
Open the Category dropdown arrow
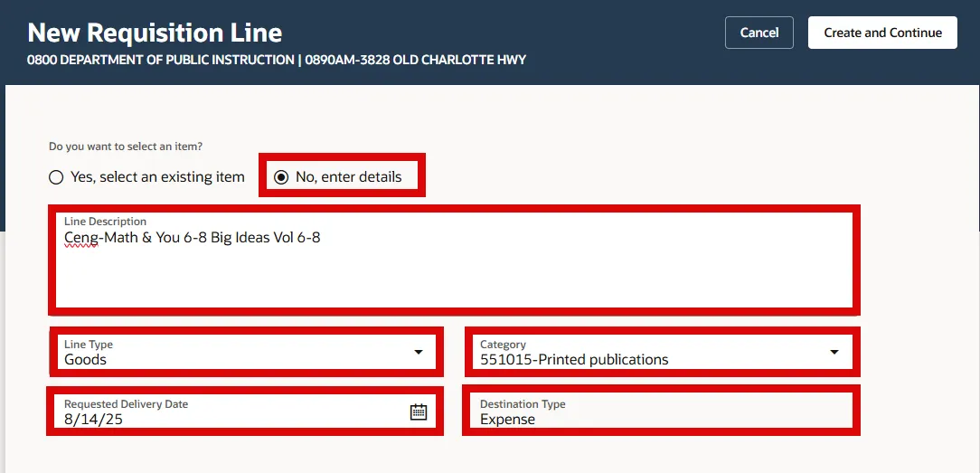834,352
